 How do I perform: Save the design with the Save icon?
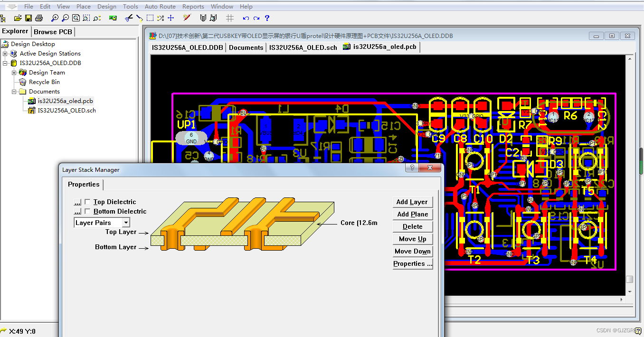28,18
